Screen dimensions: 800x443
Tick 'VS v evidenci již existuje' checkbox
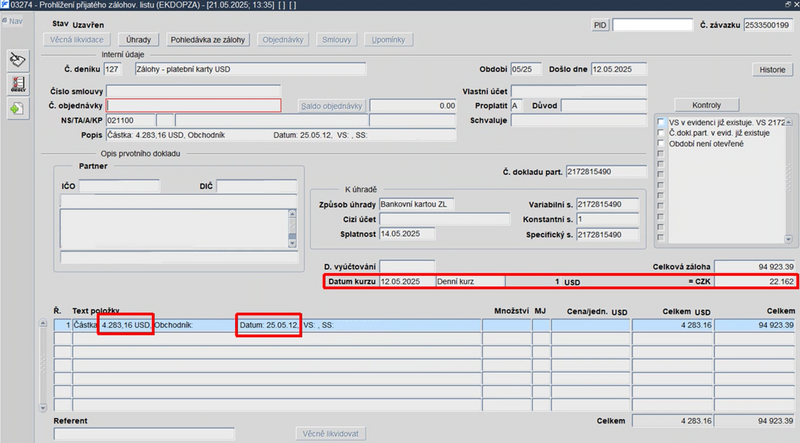[661, 122]
